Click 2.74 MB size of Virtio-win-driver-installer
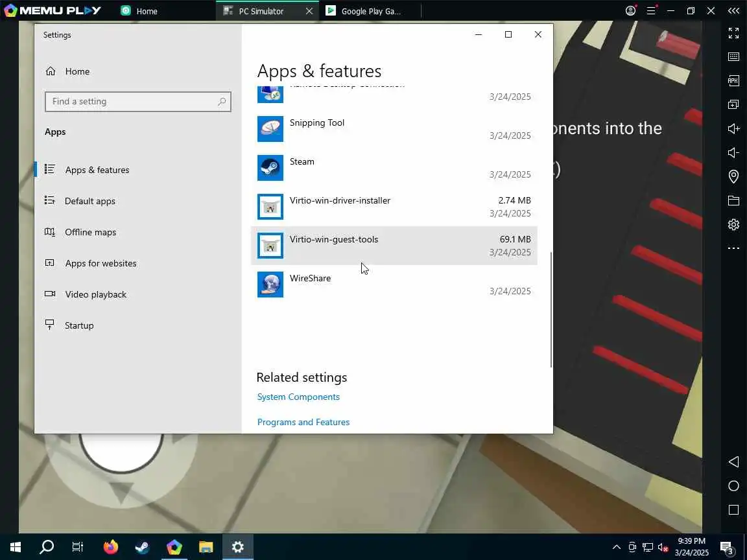 coord(514,200)
